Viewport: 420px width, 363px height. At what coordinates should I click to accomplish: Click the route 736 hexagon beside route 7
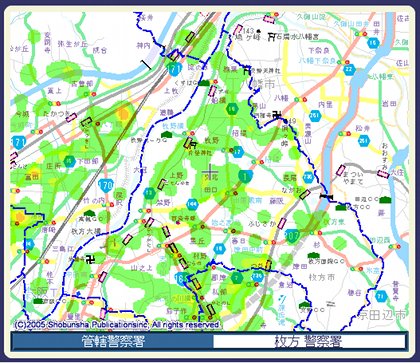point(257,276)
